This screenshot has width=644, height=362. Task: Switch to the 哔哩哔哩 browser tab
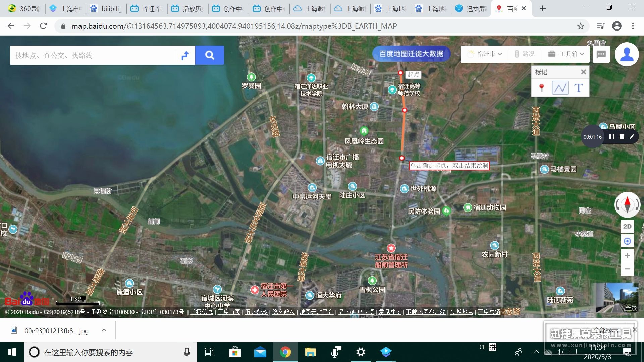coord(147,9)
